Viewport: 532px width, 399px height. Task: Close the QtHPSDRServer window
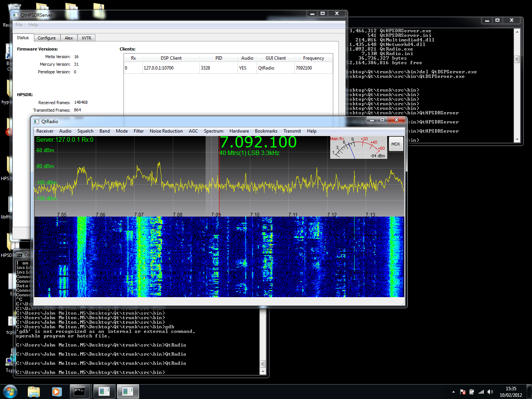point(337,14)
